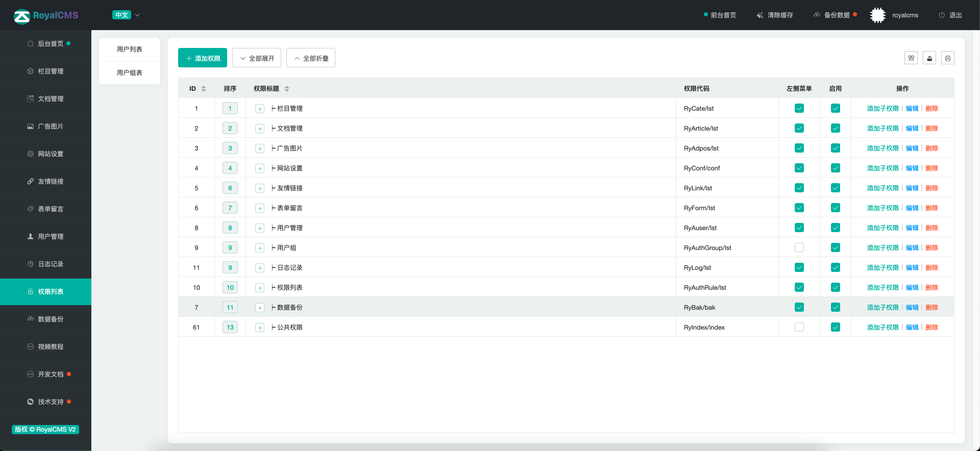Click the RoyalCMS logo
Screen dimensions: 980x451
click(x=46, y=16)
